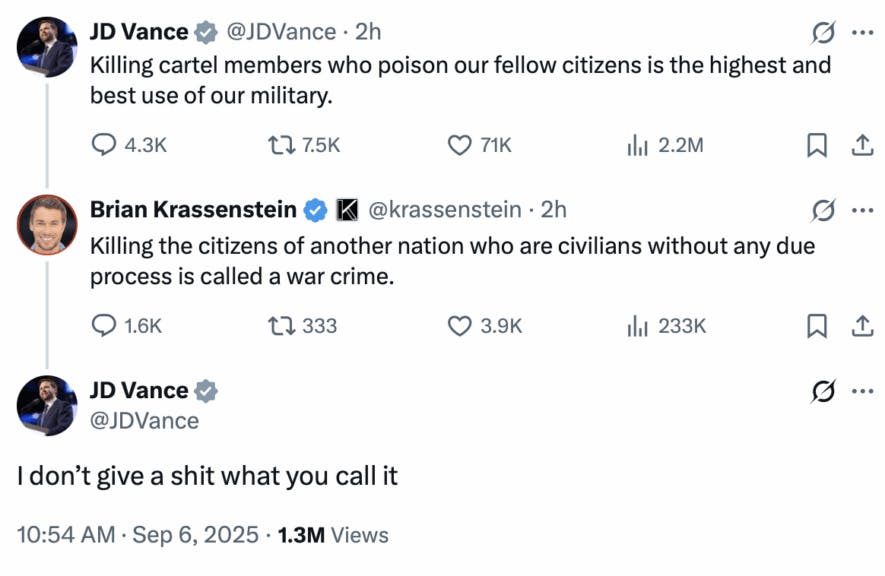Like Brian Krassenstein's tweet

459,325
